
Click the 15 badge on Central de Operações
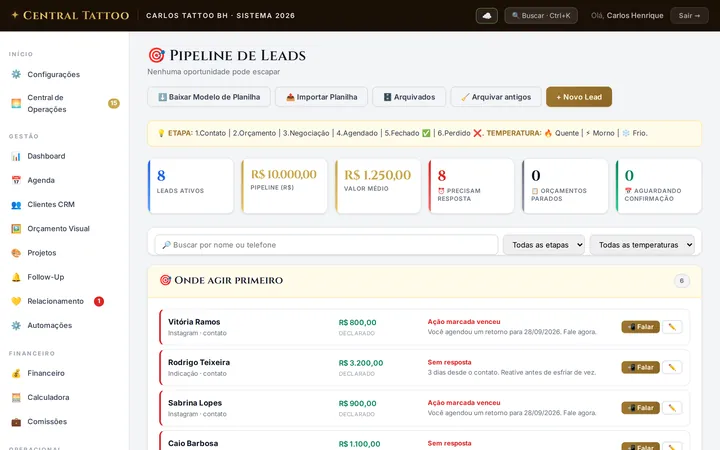[114, 103]
